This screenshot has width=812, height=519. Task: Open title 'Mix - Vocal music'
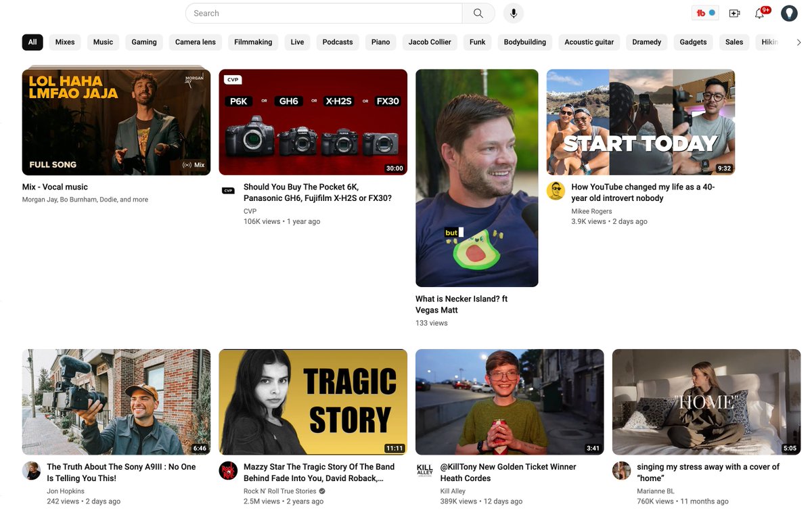point(55,187)
